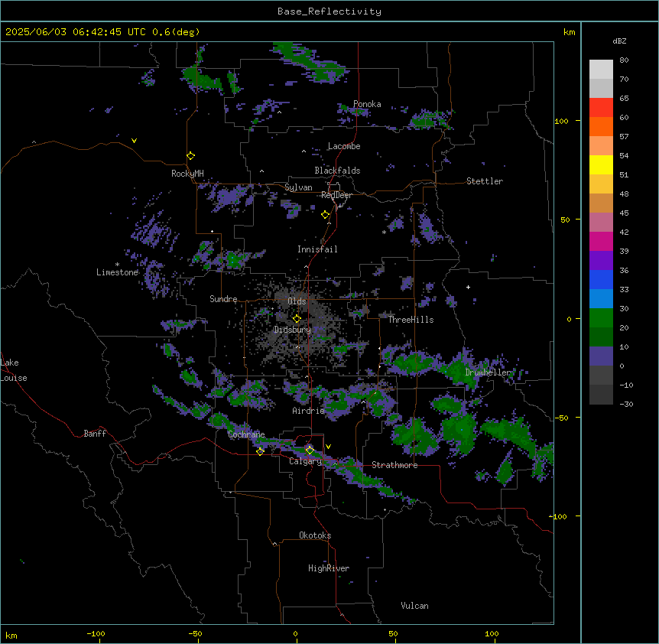Screen dimensions: 659x644
Task: Select the Vulcan label
Action: point(415,606)
